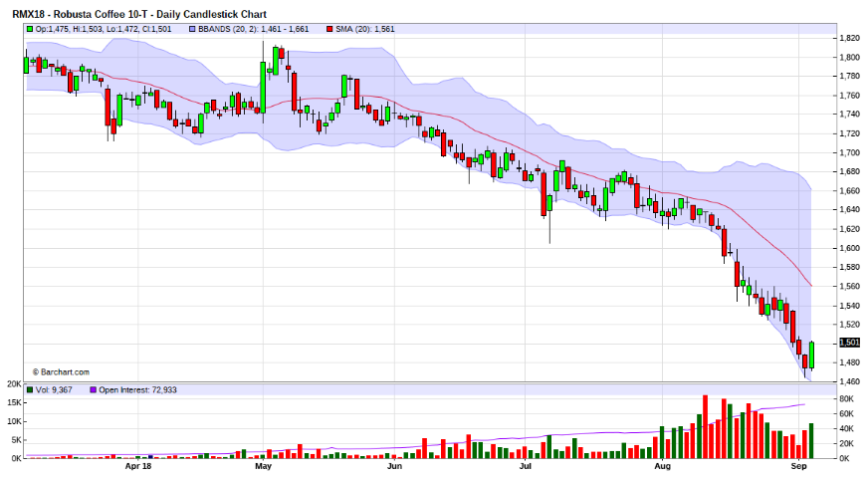Click the 60K open interest axis label
The image size is (868, 478).
click(845, 413)
